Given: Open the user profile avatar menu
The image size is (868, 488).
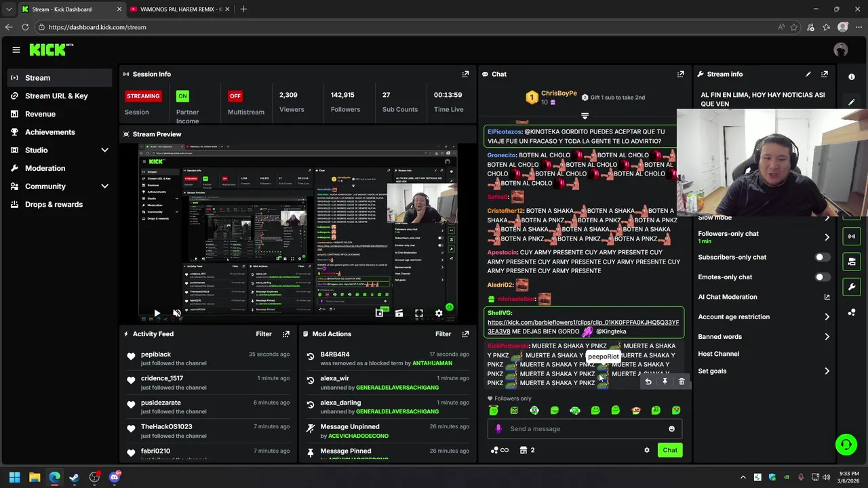Looking at the screenshot, I should [841, 49].
